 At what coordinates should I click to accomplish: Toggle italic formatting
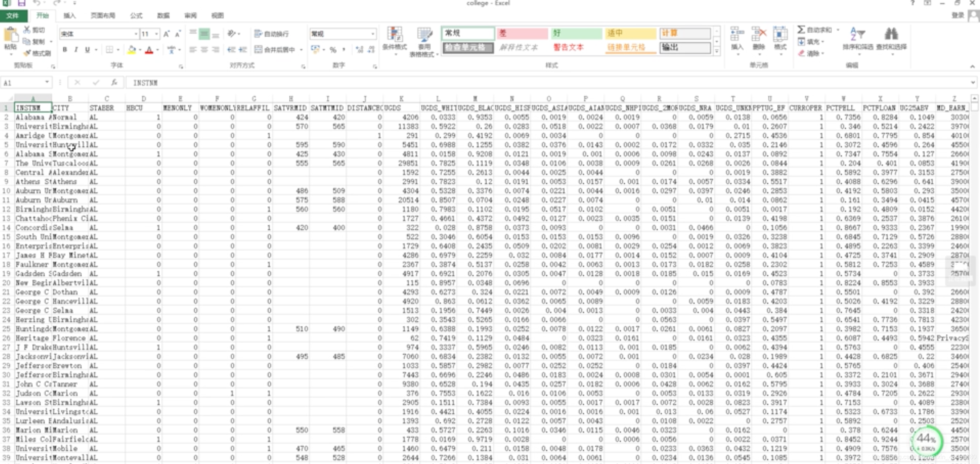point(76,49)
